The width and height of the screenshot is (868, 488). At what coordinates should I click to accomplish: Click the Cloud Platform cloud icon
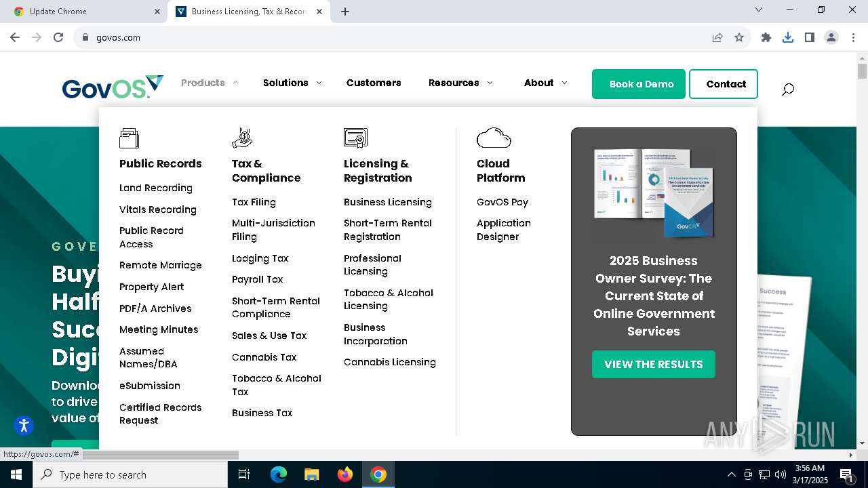tap(494, 138)
